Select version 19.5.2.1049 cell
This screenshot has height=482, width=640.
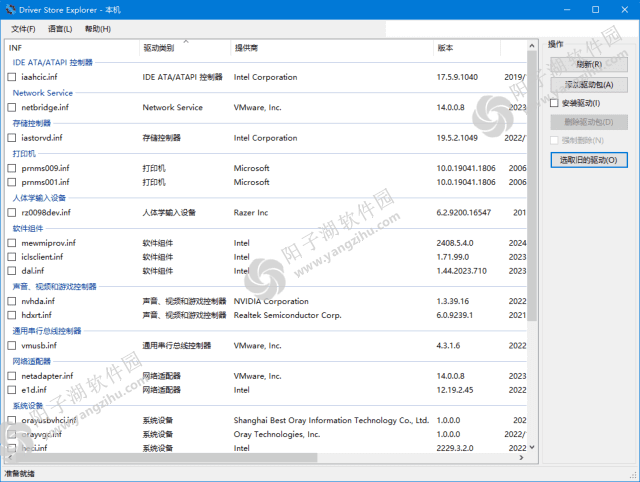tap(457, 138)
